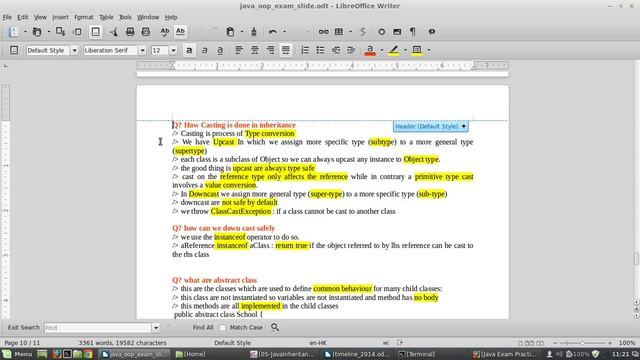Open Undo history dropdown arrow
The width and height of the screenshot is (640, 360).
[x=284, y=32]
